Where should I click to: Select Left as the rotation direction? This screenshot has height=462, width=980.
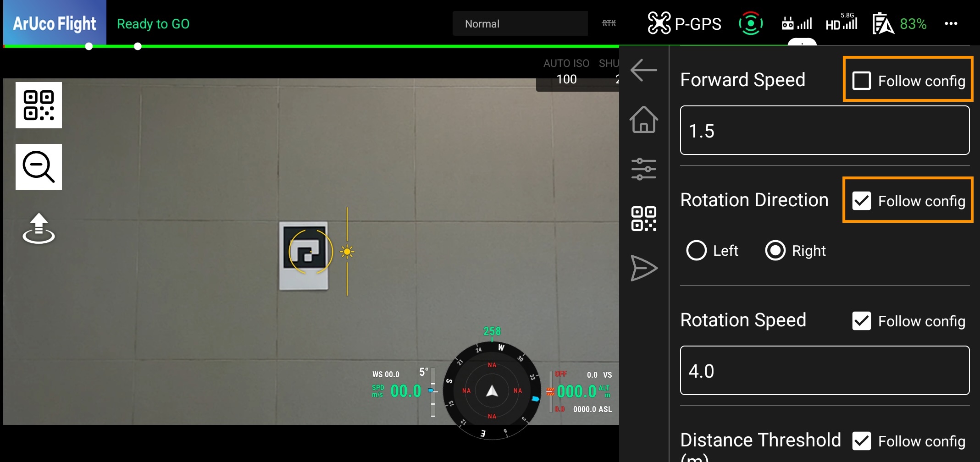(696, 251)
